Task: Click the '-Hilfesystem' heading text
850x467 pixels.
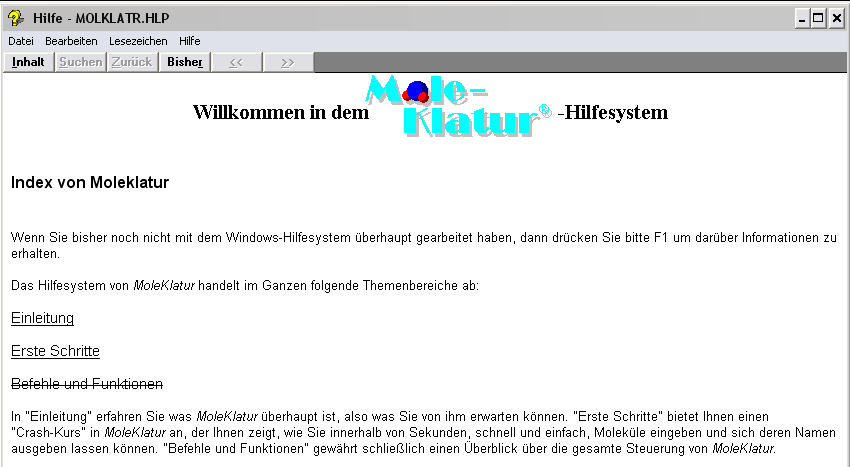Action: pyautogui.click(x=613, y=112)
